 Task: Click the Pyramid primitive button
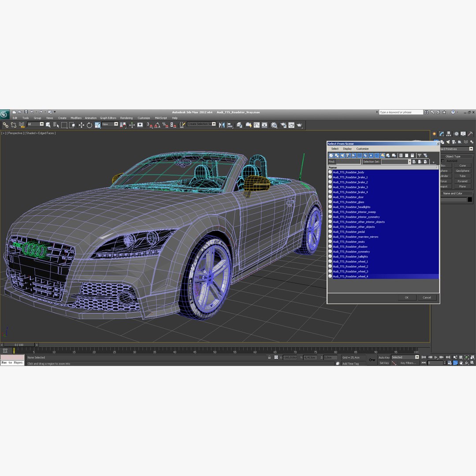(463, 181)
